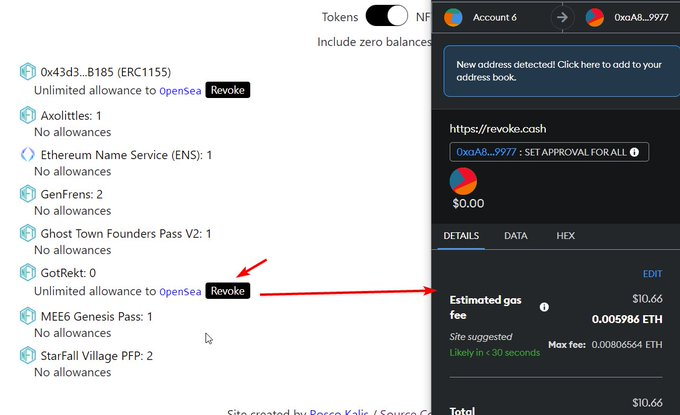Select the 'GotRekt: 0' text
This screenshot has height=415, width=680.
click(x=68, y=273)
